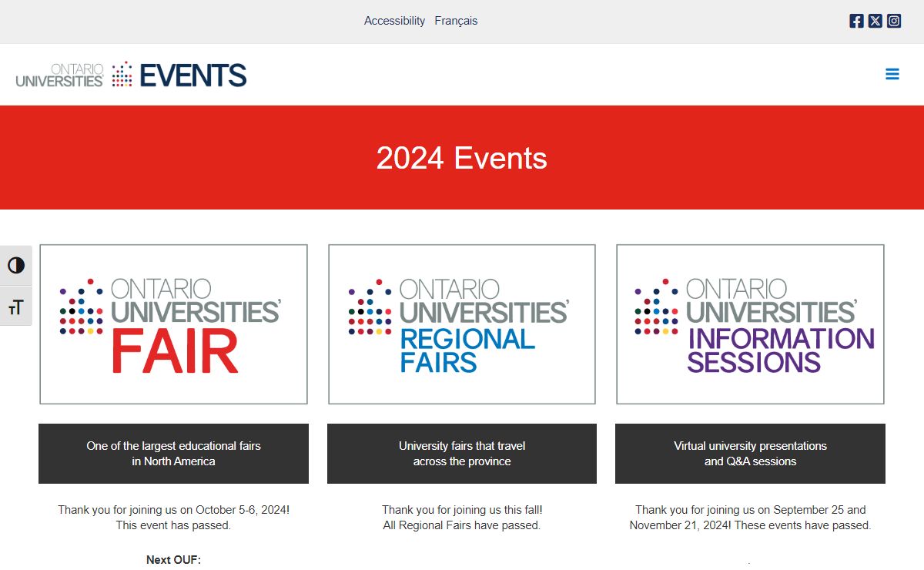Click "University fairs that travel across the province" banner

click(462, 454)
